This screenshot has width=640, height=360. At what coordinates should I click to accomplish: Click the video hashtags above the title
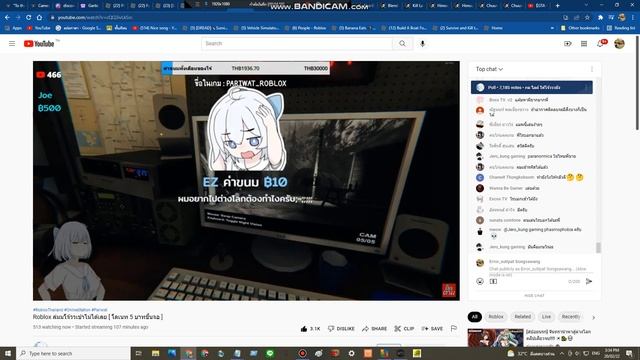point(70,310)
